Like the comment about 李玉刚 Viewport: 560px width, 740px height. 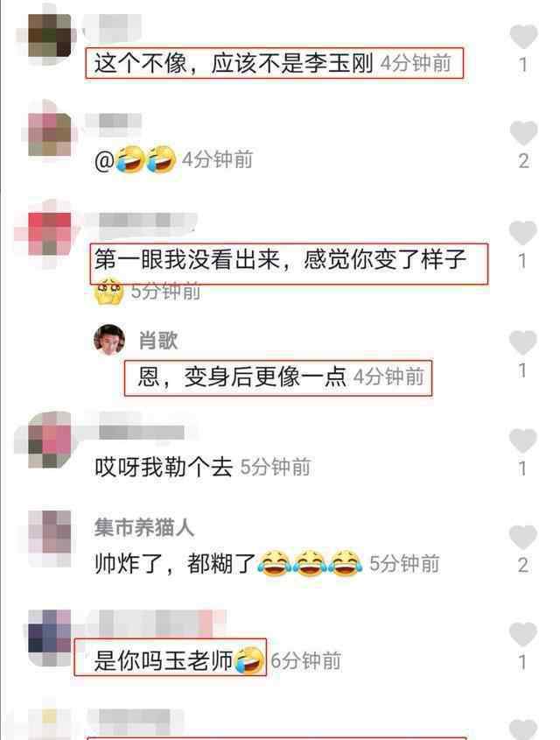click(x=523, y=36)
